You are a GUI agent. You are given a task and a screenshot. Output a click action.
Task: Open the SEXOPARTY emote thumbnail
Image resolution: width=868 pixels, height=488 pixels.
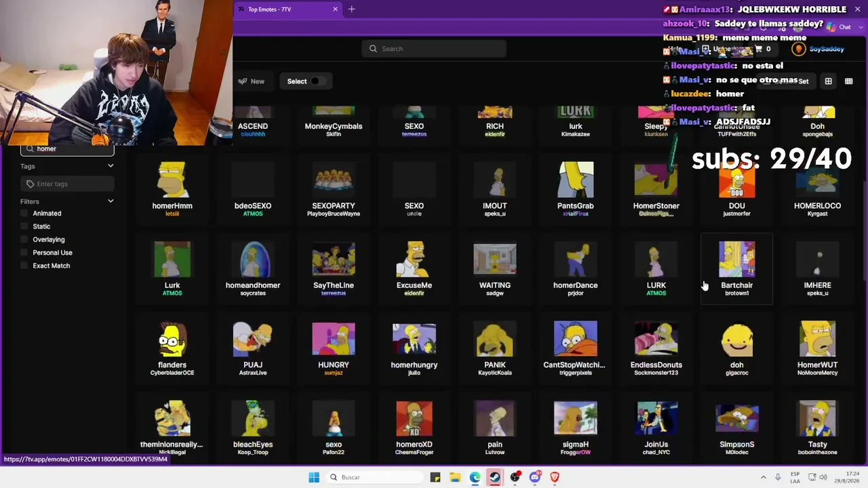[x=334, y=179]
